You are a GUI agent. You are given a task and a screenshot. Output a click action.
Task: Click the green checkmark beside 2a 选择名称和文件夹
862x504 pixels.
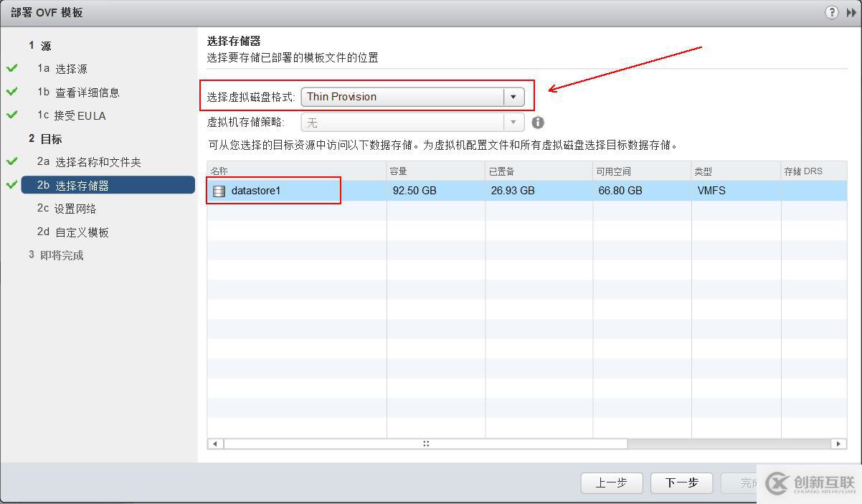tap(13, 162)
